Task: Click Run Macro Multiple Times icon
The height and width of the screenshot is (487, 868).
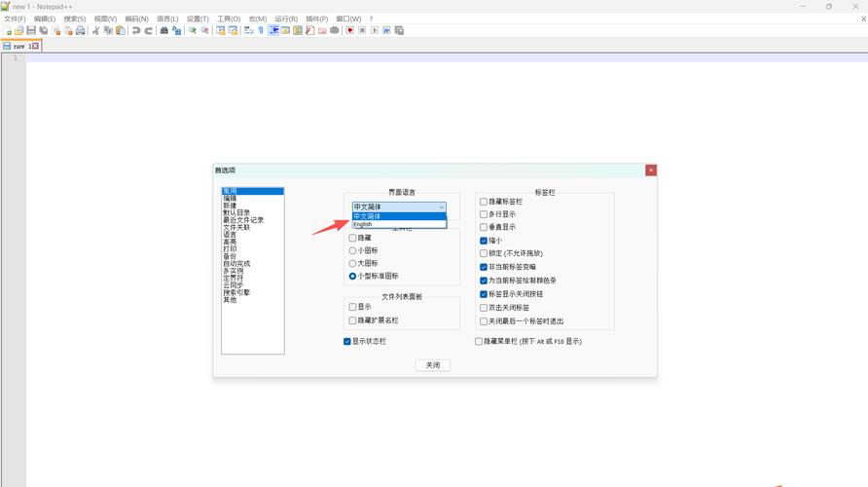Action: 386,30
